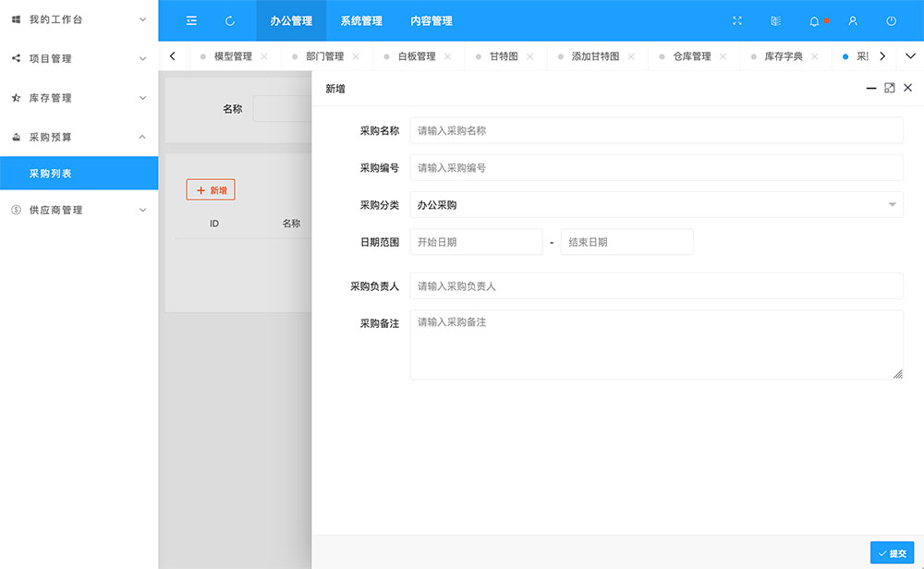Open the tab options dropdown chevron
Screen dimensions: 924x569
[910, 56]
